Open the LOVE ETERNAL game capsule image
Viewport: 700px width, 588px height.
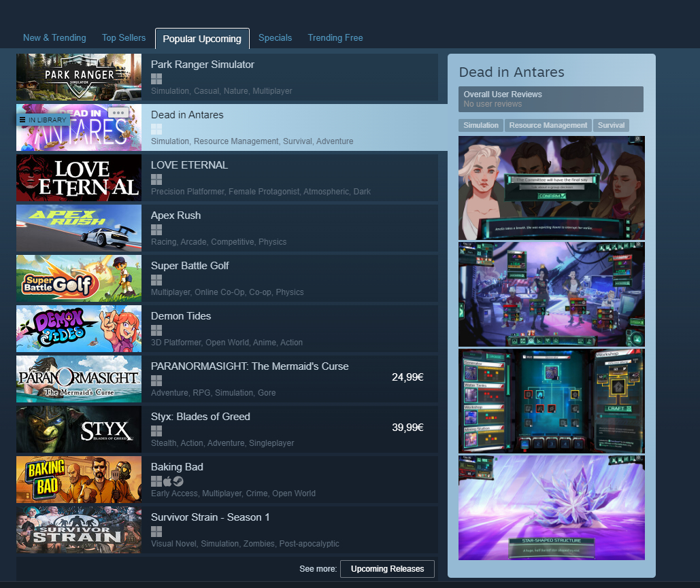click(x=79, y=178)
